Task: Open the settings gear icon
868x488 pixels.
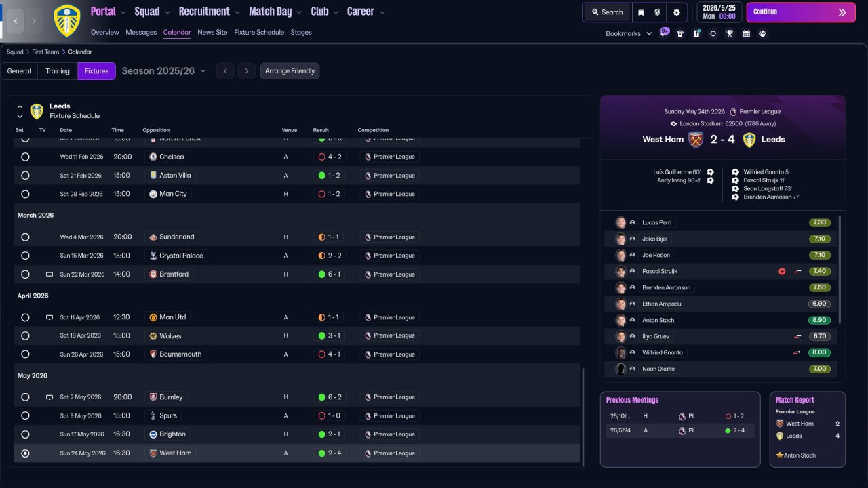Action: 677,12
